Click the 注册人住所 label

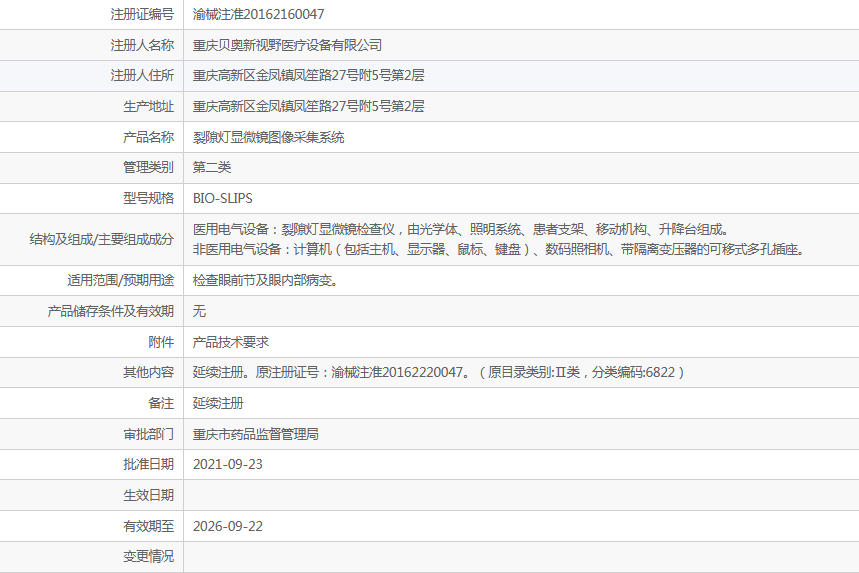tap(142, 75)
